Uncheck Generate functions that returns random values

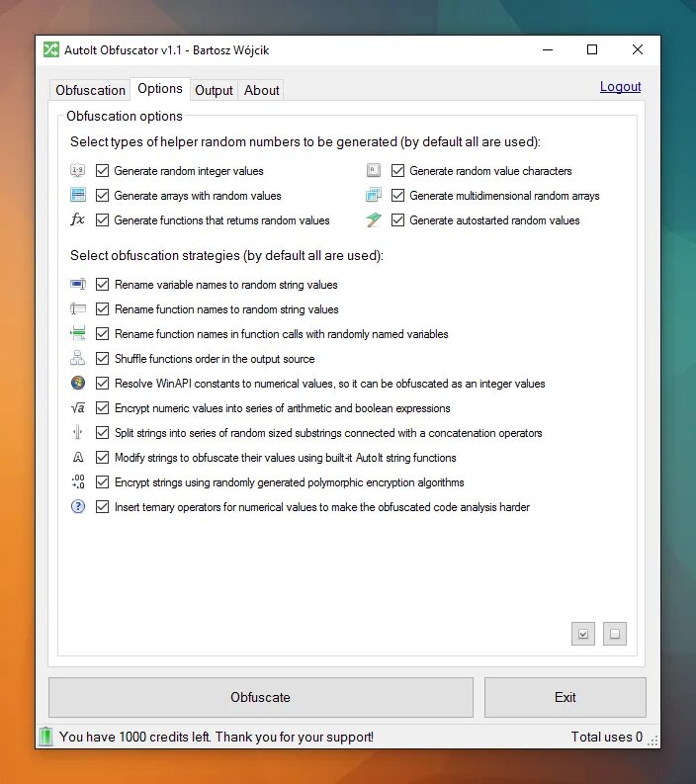pos(102,220)
